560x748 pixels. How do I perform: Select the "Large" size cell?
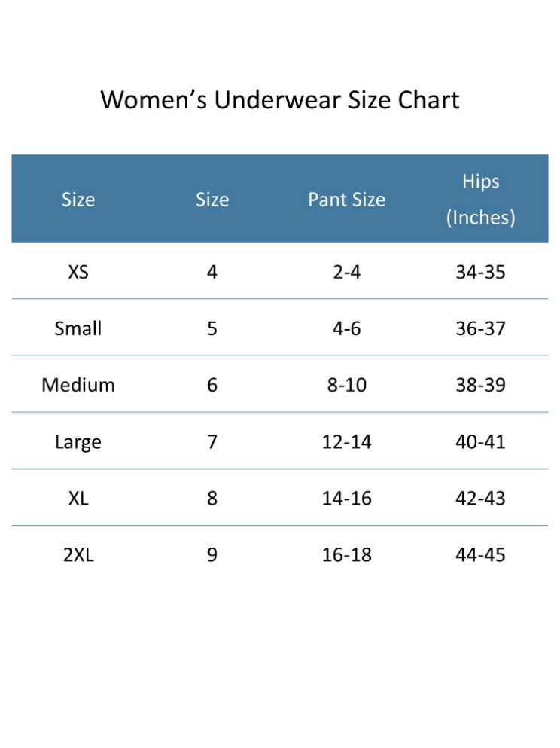coord(78,441)
